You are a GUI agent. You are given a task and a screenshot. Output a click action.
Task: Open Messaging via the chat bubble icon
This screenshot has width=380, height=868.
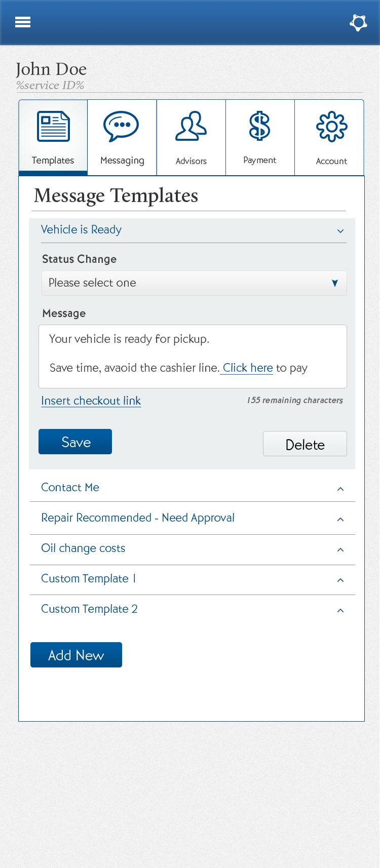click(x=121, y=127)
